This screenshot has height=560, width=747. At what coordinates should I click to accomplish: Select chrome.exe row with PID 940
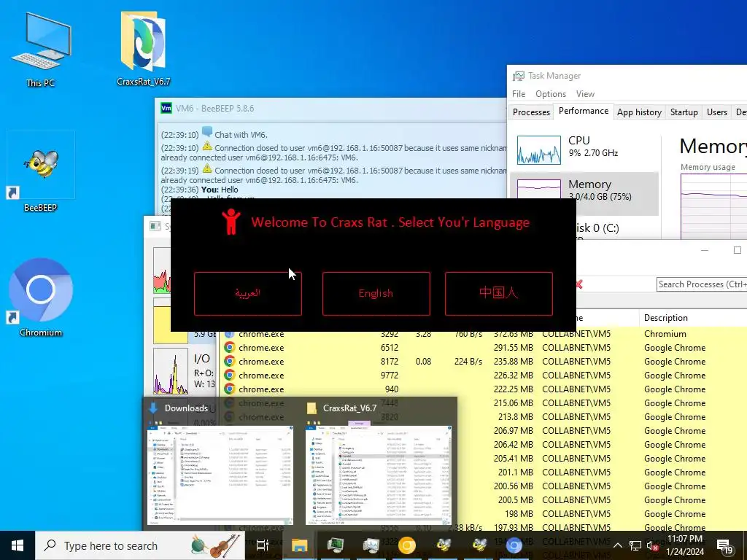483,389
